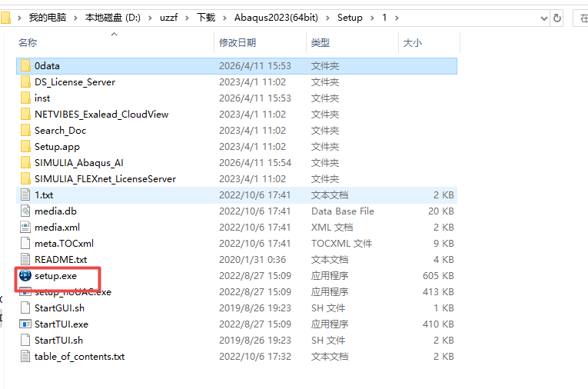Click the media.db database file icon

25,211
